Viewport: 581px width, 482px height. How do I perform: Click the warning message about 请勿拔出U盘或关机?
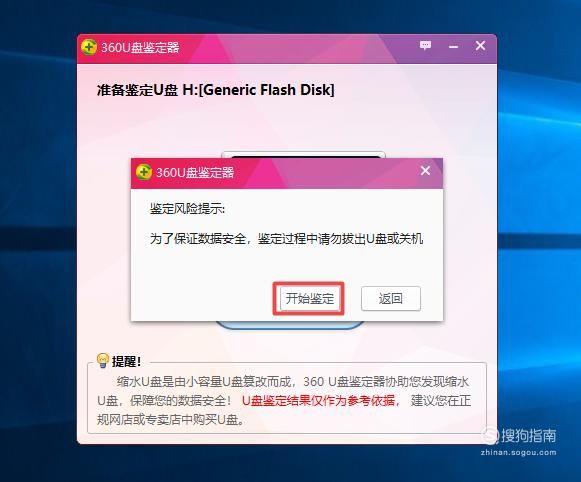click(x=286, y=238)
